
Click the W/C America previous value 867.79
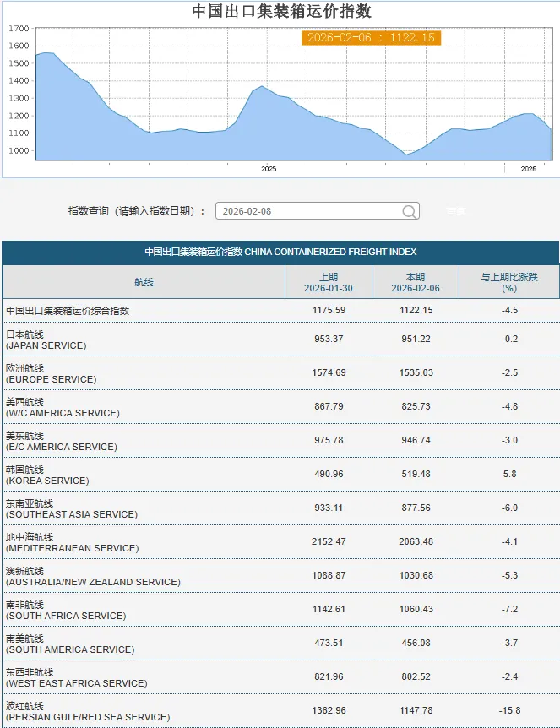(329, 407)
